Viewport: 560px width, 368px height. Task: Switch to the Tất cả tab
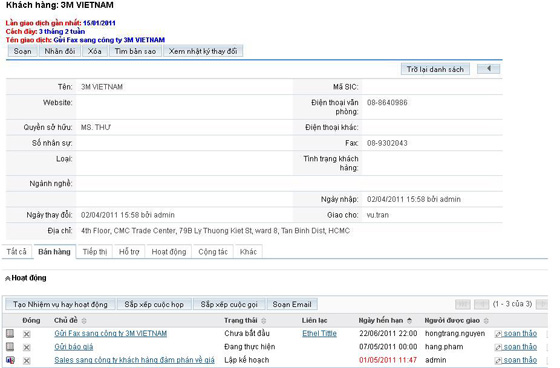[x=16, y=252]
